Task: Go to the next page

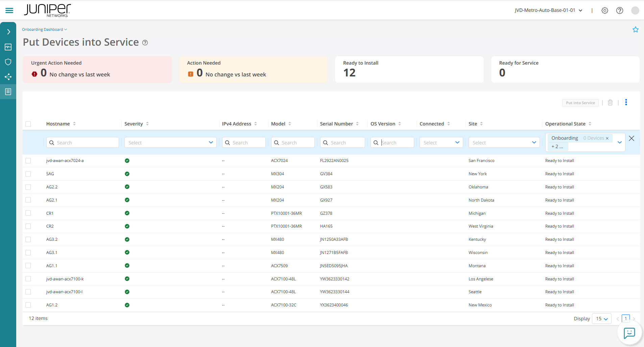Action: point(634,319)
